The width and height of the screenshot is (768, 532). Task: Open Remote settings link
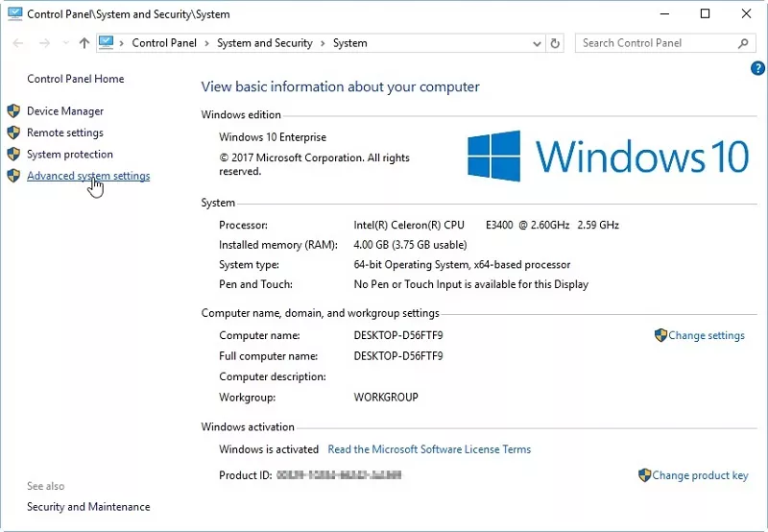tap(65, 133)
